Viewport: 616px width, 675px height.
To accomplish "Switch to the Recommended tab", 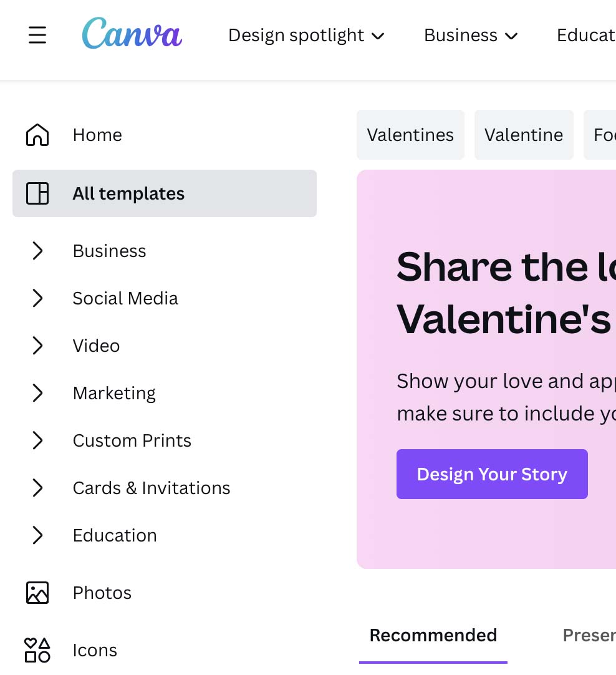I will 433,636.
